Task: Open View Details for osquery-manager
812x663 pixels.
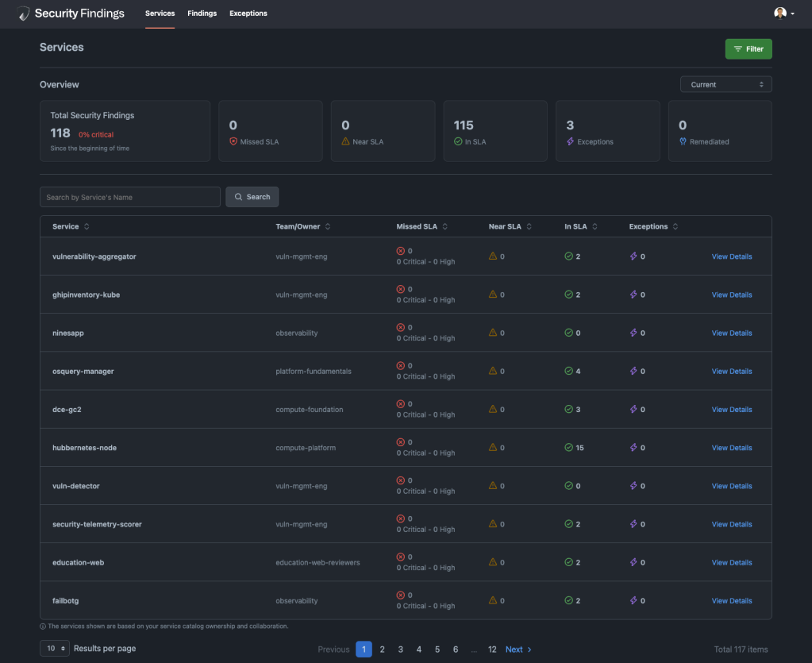Action: (x=730, y=371)
